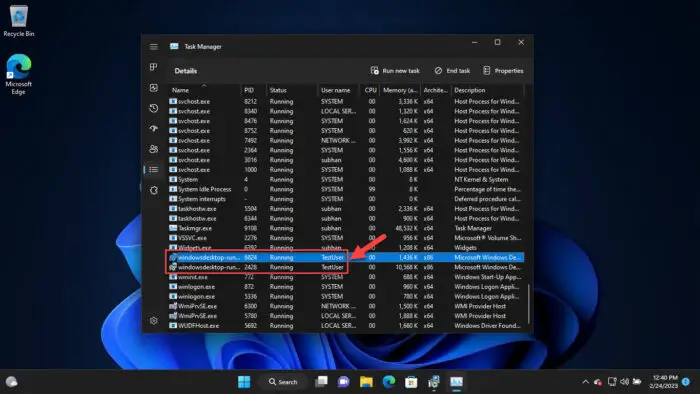Sort by the Status column header
Screen dimensions: 700x394
(x=292, y=90)
